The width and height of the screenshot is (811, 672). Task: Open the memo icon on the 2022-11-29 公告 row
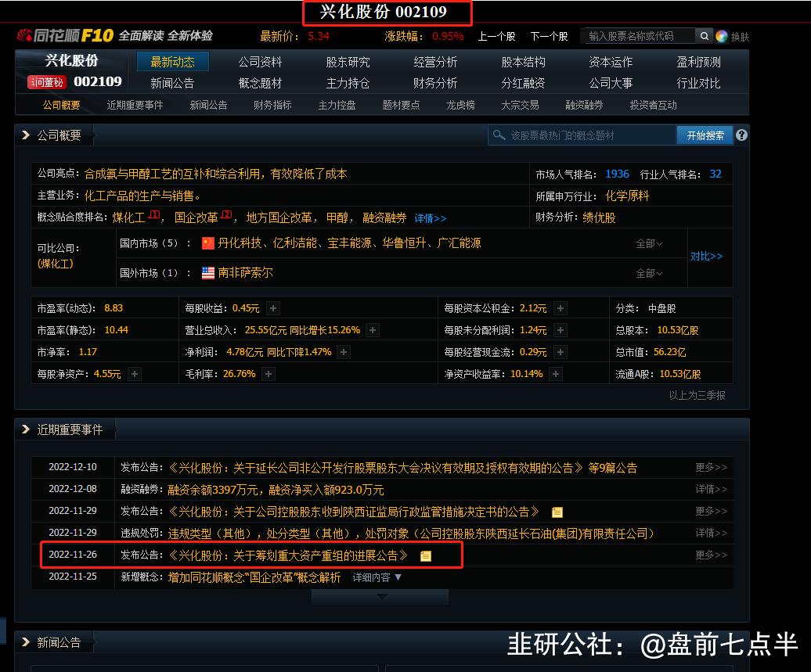pyautogui.click(x=557, y=511)
